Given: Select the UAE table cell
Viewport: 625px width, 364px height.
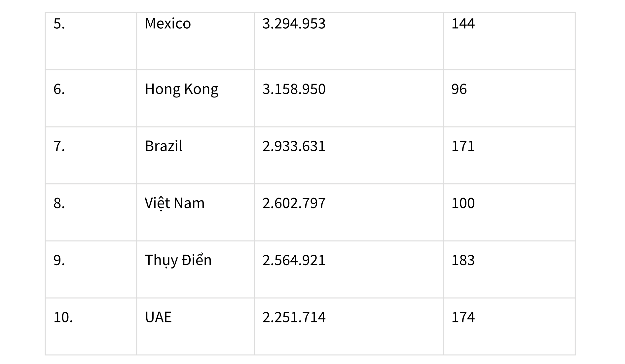Looking at the screenshot, I should [x=158, y=317].
